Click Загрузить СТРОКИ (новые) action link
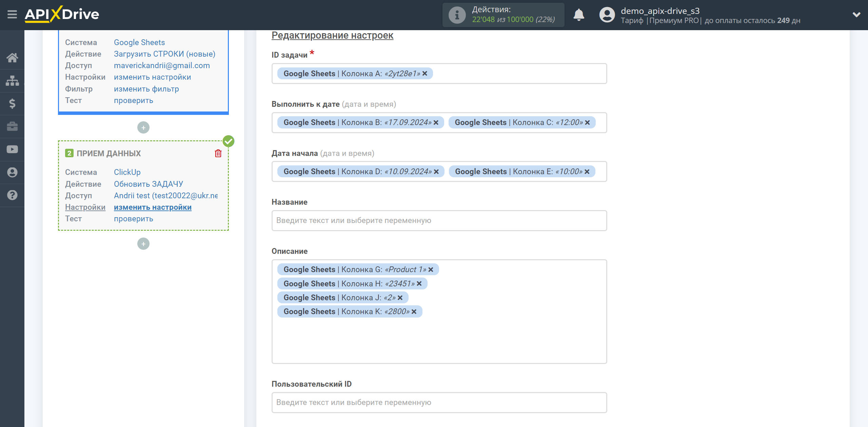 point(164,54)
